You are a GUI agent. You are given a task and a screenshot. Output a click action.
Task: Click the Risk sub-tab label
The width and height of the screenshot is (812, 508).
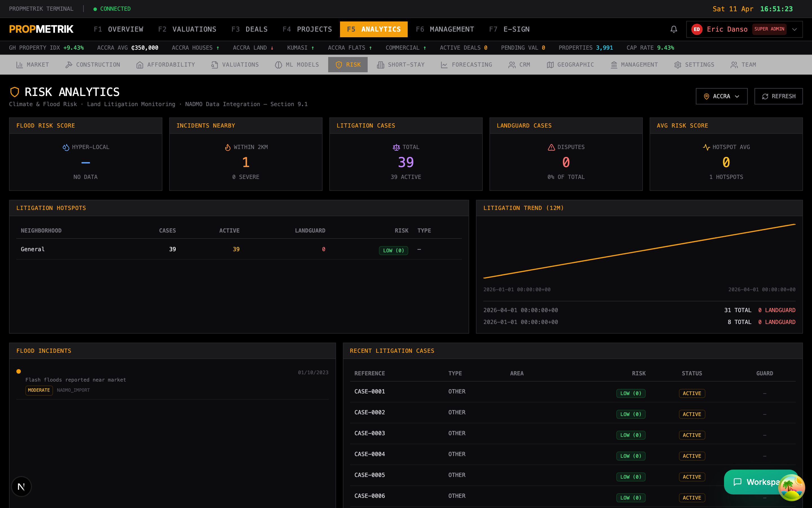(353, 65)
